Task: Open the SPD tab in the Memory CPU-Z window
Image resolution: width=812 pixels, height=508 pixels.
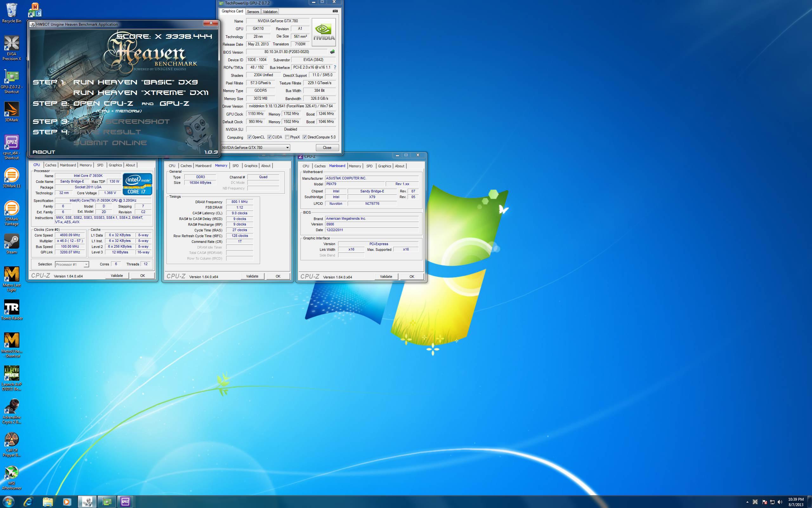Action: pyautogui.click(x=236, y=166)
